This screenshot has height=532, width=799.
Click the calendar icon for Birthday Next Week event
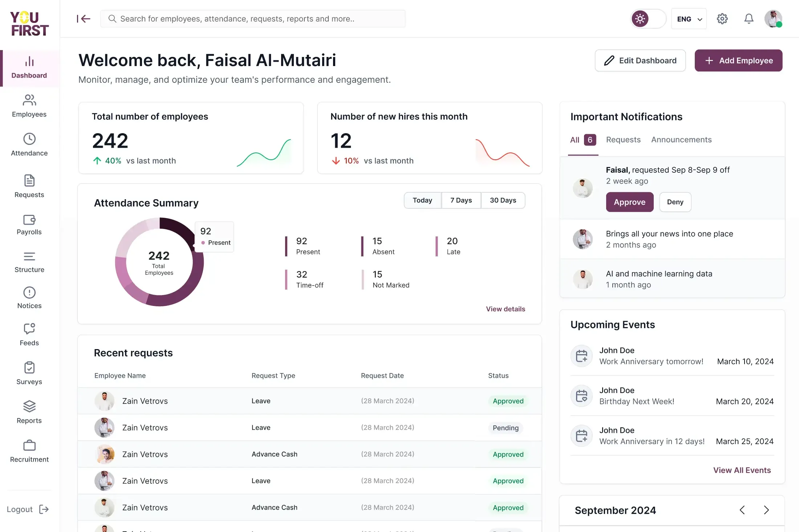(x=582, y=396)
